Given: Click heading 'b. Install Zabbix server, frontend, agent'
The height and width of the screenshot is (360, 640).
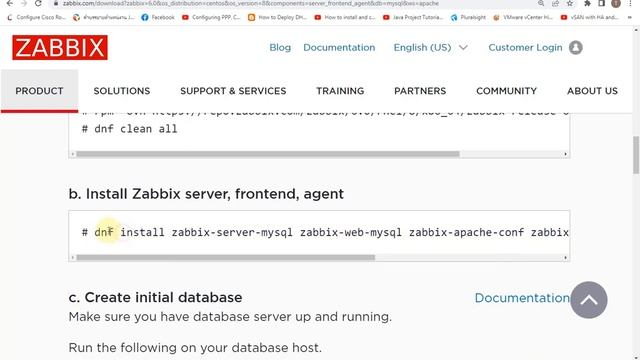Looking at the screenshot, I should (x=206, y=193).
